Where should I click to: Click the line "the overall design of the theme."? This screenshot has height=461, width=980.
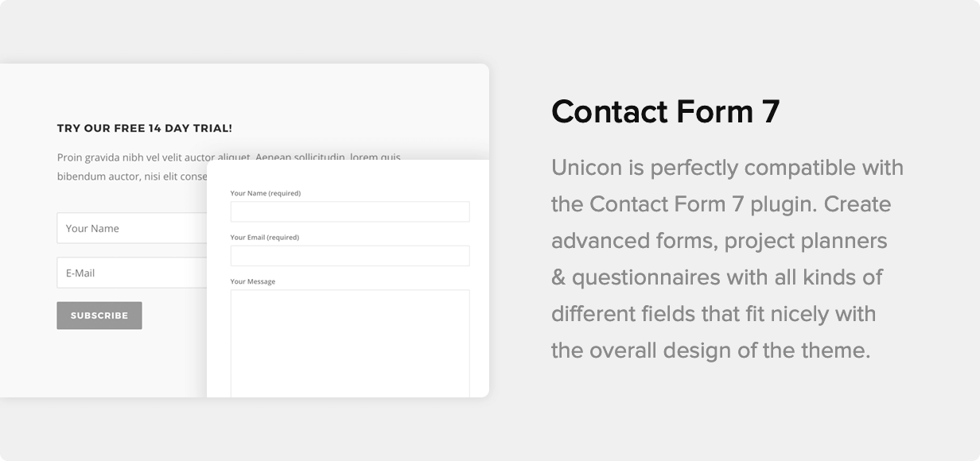(710, 351)
